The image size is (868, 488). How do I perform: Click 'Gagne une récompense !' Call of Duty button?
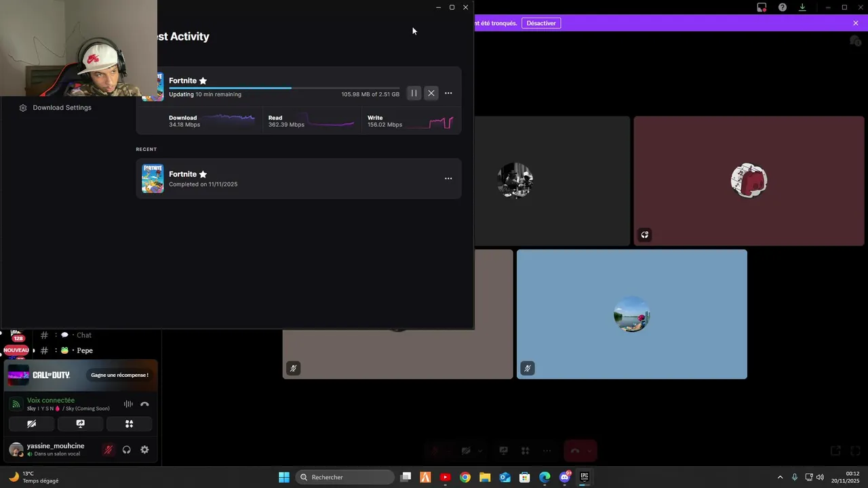coord(119,375)
